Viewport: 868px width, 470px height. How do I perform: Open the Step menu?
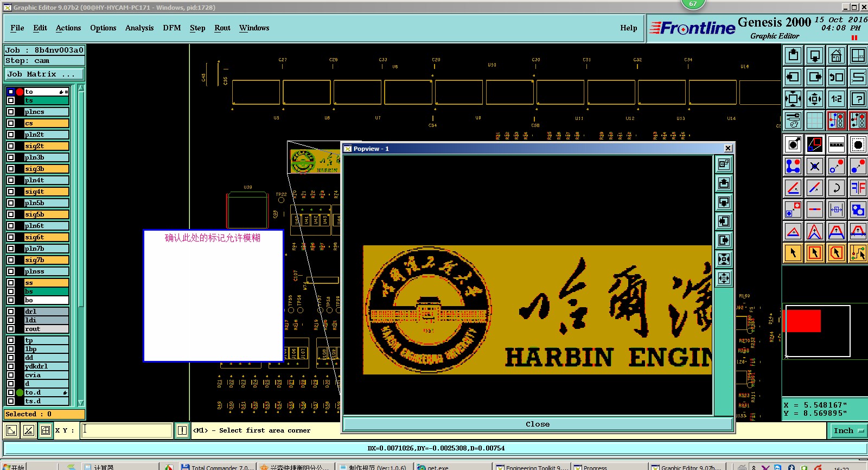click(197, 28)
